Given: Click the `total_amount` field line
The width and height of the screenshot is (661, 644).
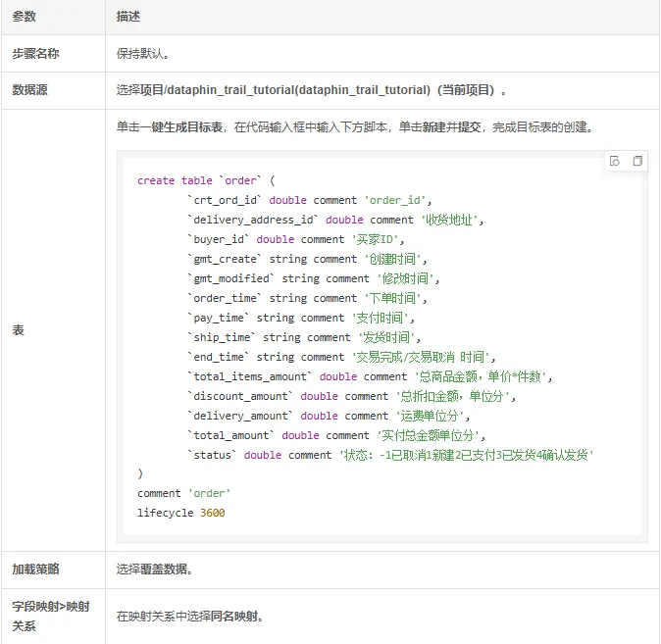Looking at the screenshot, I should (x=336, y=435).
